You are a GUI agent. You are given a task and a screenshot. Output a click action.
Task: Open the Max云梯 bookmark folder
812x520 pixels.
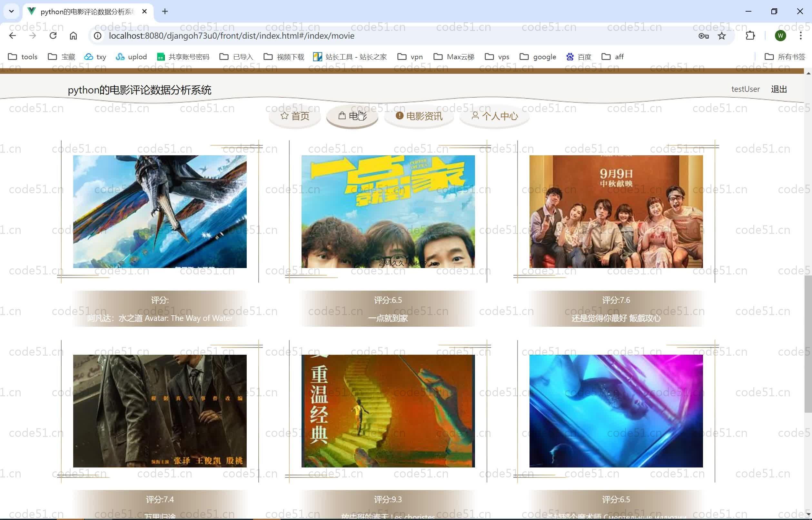click(454, 57)
